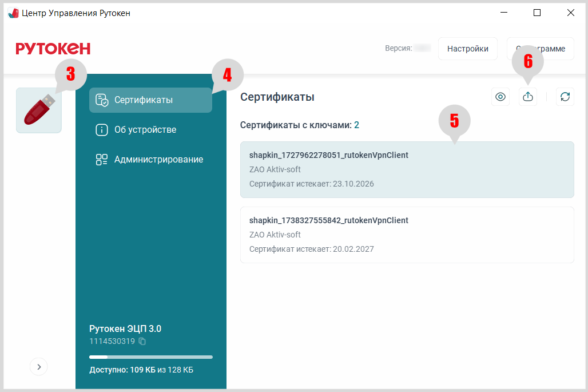588x392 pixels.
Task: Click the certificate icon in the sidebar
Action: click(102, 100)
